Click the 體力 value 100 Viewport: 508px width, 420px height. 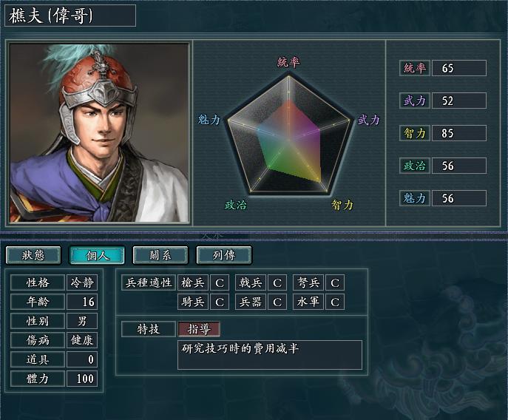[x=82, y=379]
